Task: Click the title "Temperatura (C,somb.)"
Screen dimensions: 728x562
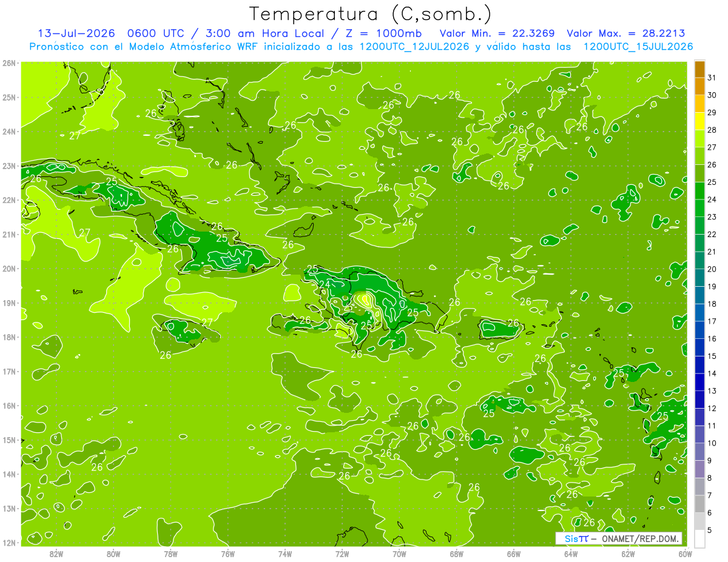Action: 370,13
